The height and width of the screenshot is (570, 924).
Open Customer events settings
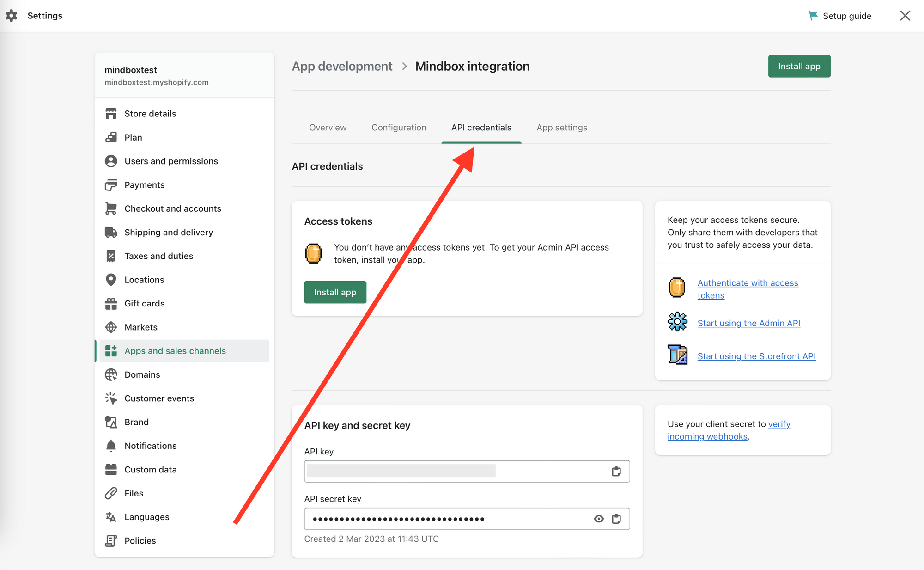click(184, 398)
